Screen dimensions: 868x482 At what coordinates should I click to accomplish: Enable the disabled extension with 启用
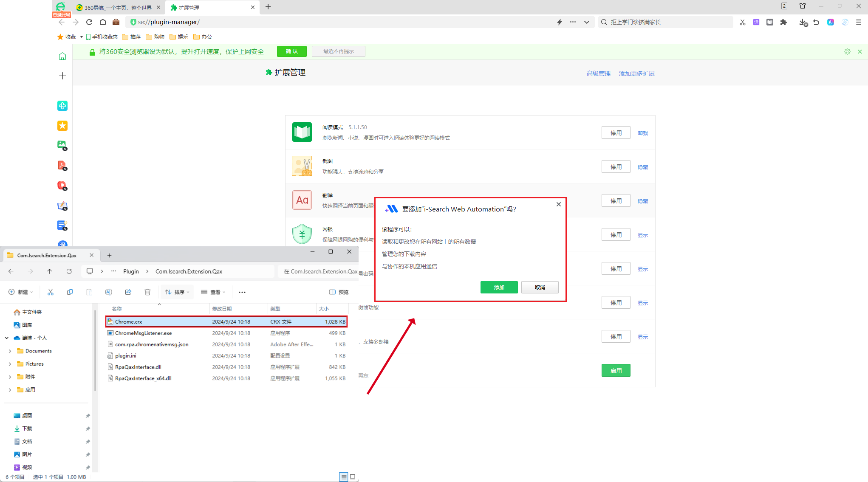[x=616, y=371]
